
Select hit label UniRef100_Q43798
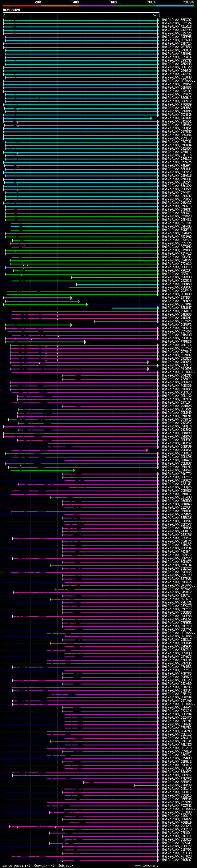(177, 30)
